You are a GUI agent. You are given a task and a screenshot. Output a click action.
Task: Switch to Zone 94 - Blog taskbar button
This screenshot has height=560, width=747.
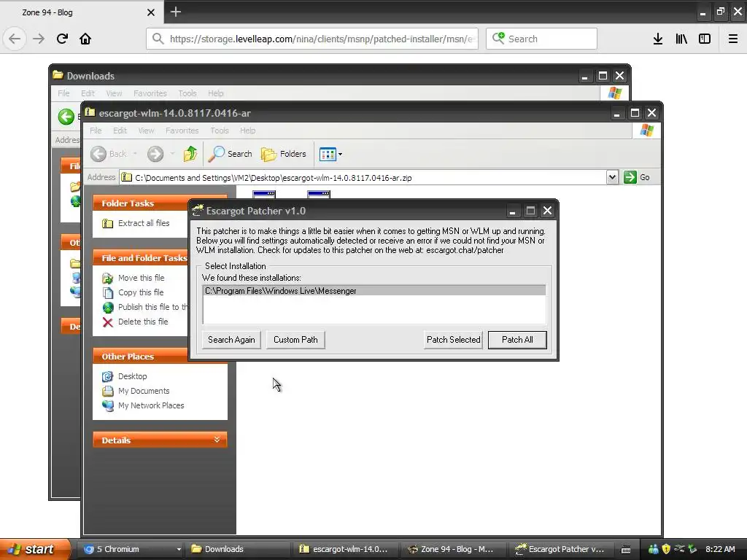[452, 549]
